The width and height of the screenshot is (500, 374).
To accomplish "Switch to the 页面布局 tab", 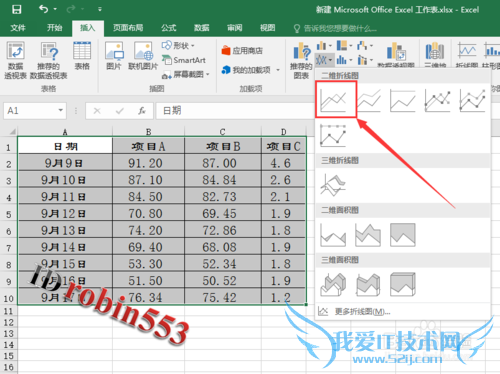I will pos(128,28).
